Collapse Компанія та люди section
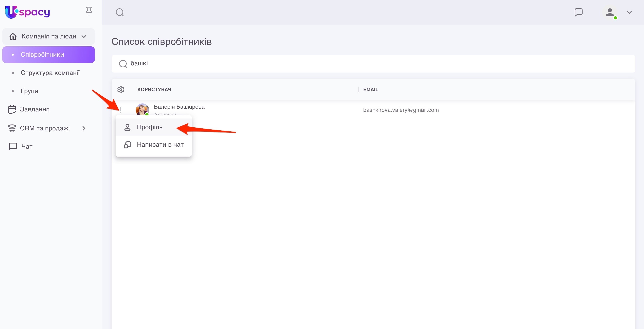Viewport: 644px width, 329px height. pyautogui.click(x=84, y=36)
